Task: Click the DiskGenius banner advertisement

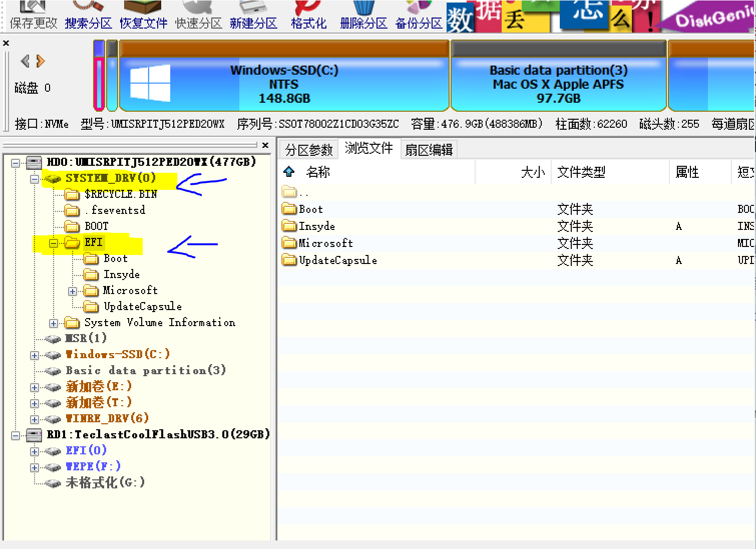Action: pos(600,16)
